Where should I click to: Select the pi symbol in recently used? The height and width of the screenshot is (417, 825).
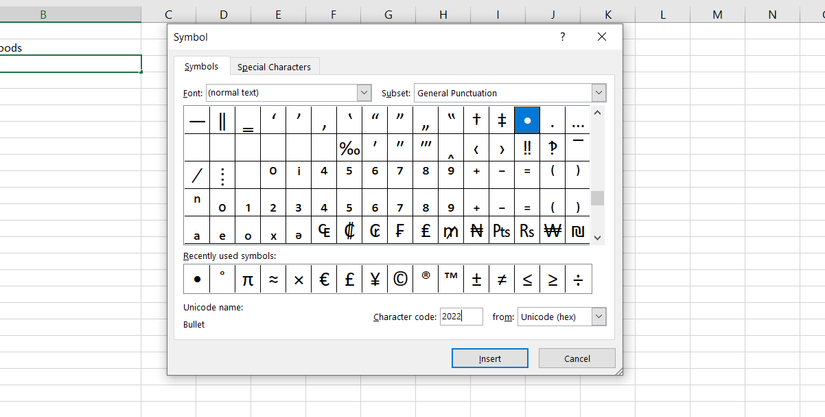point(248,278)
